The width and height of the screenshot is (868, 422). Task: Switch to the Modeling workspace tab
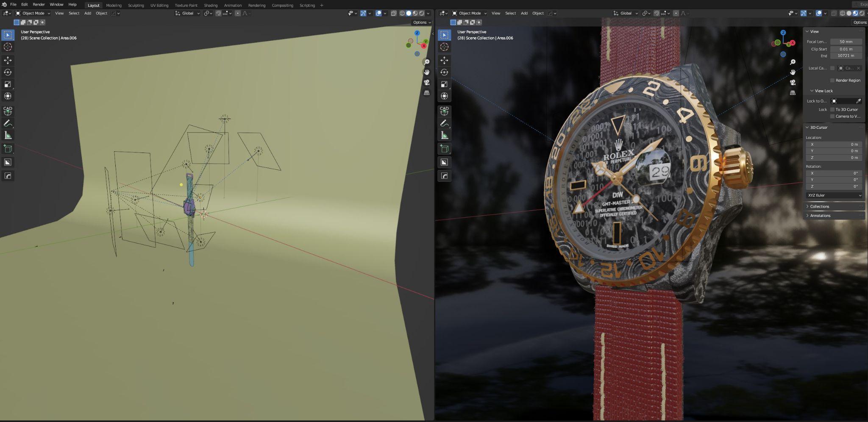pyautogui.click(x=114, y=6)
